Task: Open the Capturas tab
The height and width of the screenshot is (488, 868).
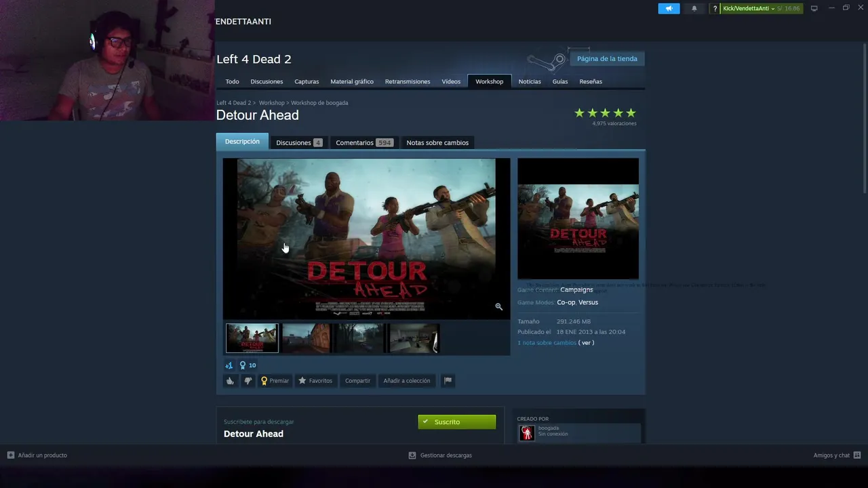Action: [307, 81]
